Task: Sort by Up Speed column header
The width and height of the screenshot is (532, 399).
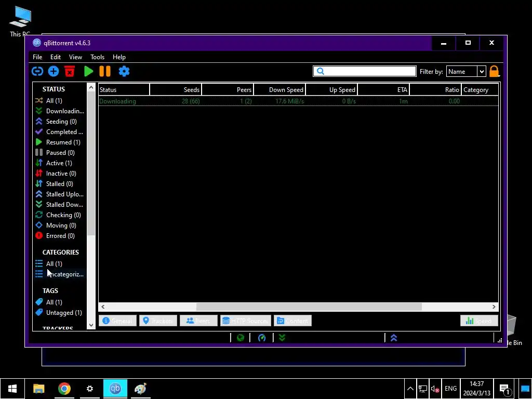Action: coord(331,90)
